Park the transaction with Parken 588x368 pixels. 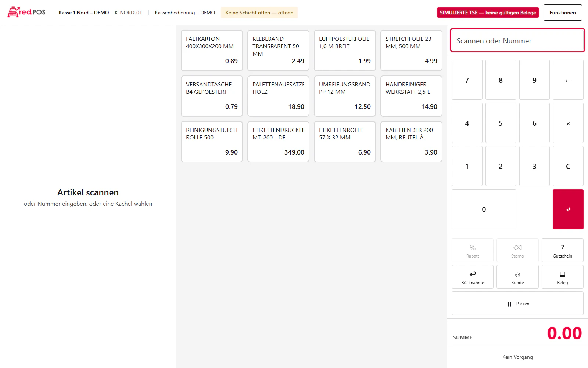(x=517, y=303)
